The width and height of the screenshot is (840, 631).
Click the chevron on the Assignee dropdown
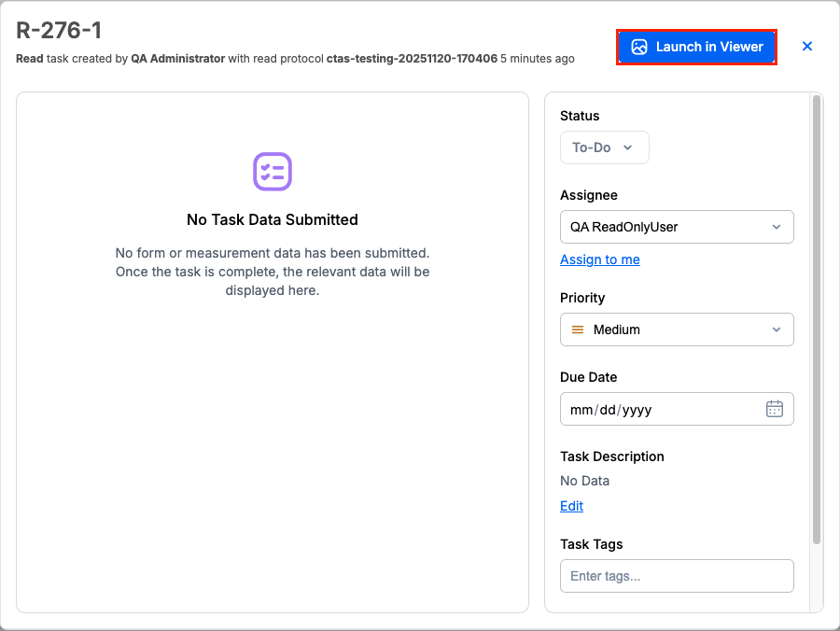776,226
